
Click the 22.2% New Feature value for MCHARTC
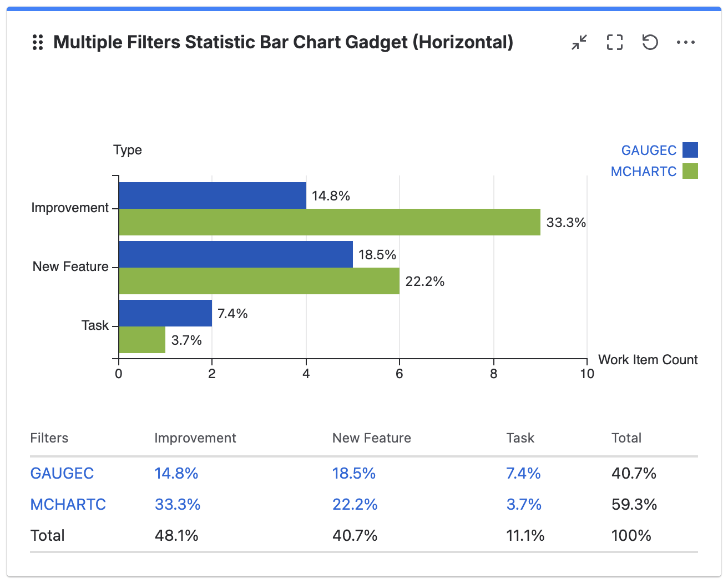[355, 504]
